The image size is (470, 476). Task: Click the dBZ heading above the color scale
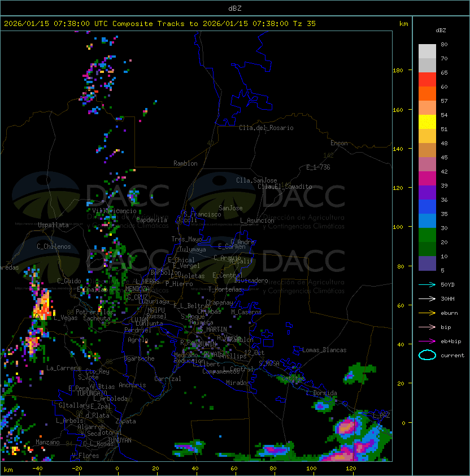click(x=441, y=31)
